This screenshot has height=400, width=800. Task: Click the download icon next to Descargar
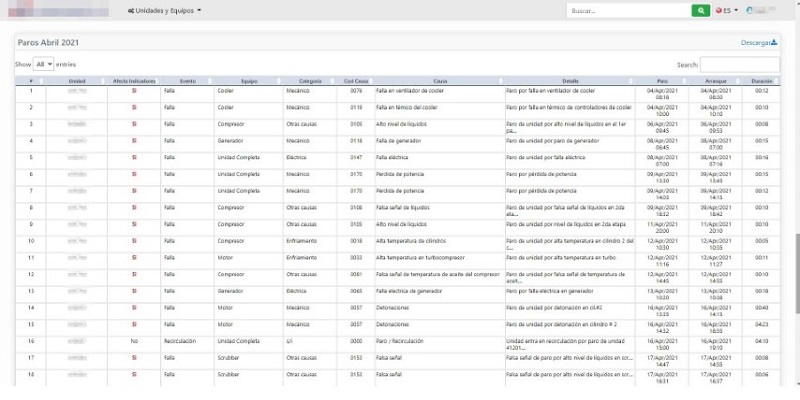(774, 42)
